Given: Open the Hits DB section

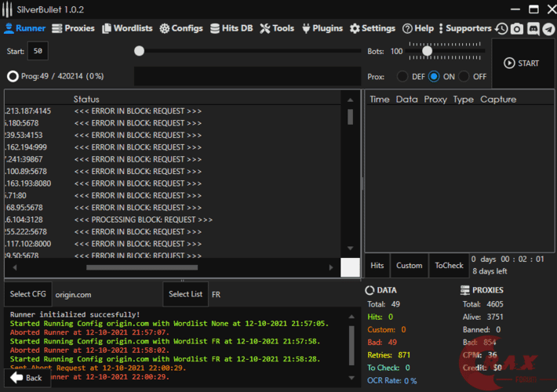Looking at the screenshot, I should click(x=231, y=28).
